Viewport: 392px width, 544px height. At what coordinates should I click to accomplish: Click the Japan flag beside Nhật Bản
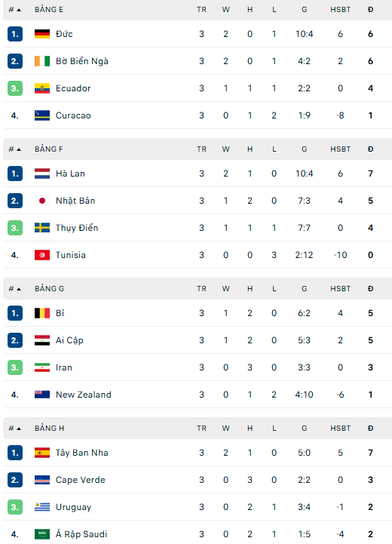42,201
